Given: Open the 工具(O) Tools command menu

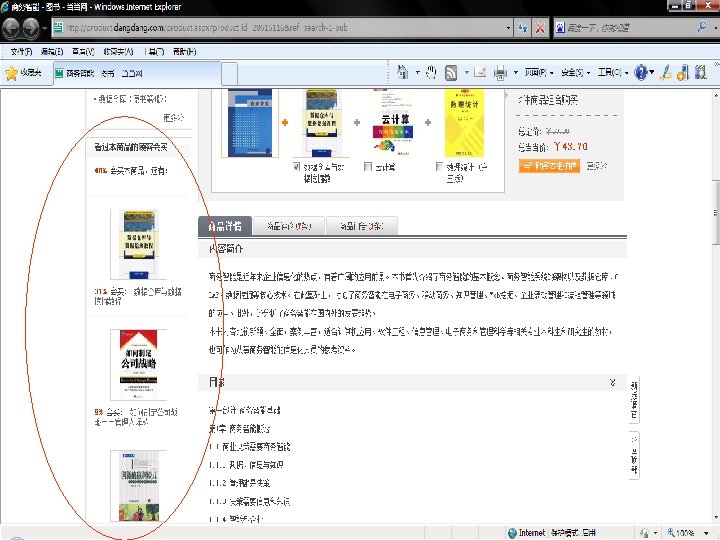Looking at the screenshot, I should coord(613,73).
